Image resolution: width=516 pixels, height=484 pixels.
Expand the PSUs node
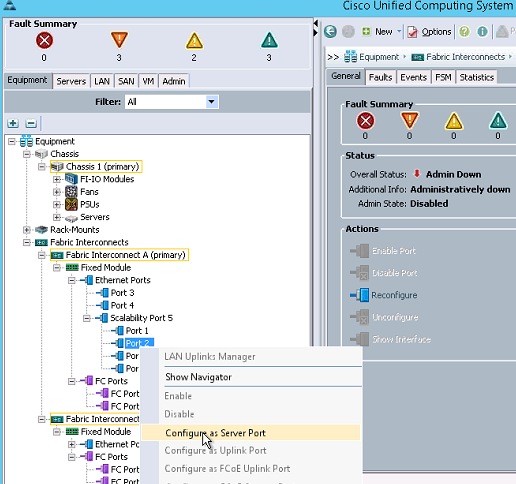pos(57,205)
